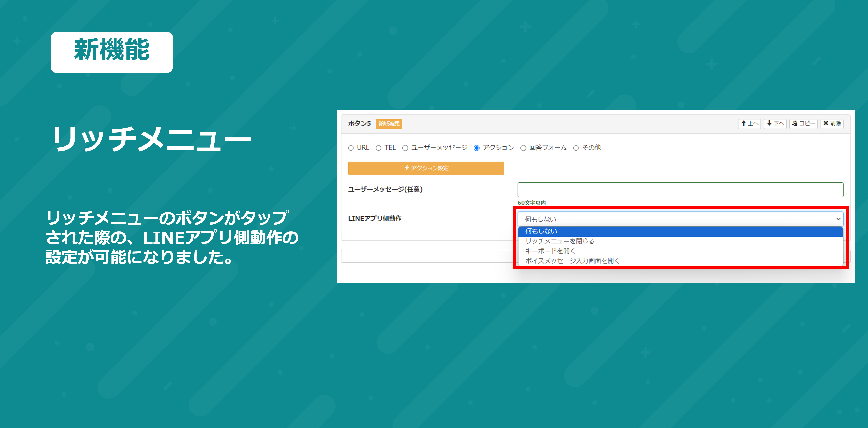Select the アクション radio option
This screenshot has width=868, height=428.
(476, 148)
